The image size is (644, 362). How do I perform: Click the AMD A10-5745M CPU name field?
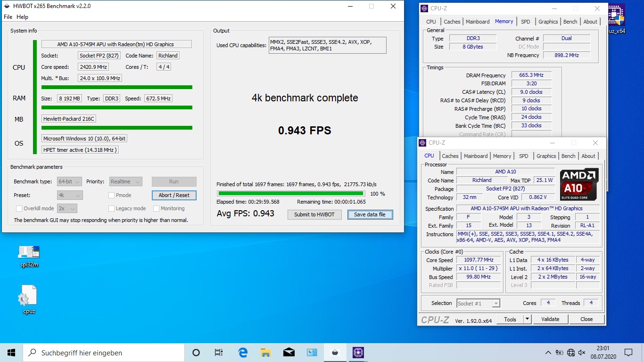116,44
